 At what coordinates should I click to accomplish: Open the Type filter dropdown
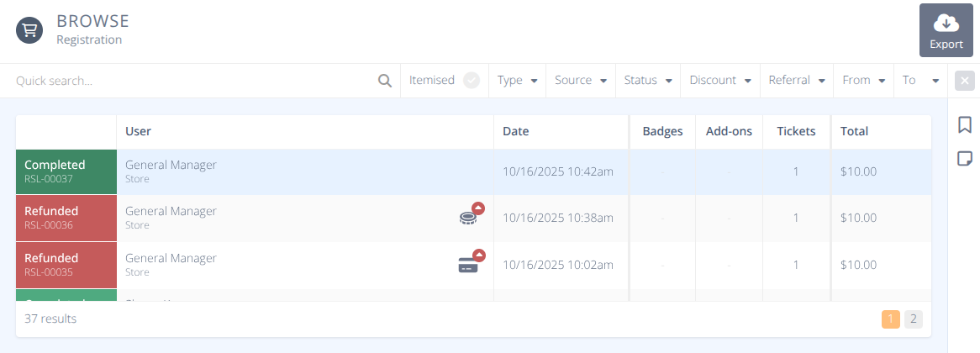pyautogui.click(x=517, y=81)
